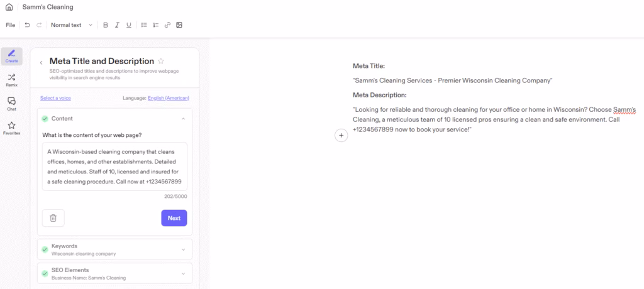644x289 pixels.
Task: Click the undo arrow icon
Action: [x=27, y=25]
